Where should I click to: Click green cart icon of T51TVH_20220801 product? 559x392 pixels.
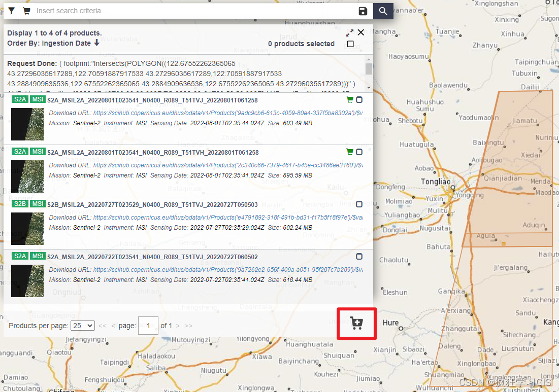[350, 152]
